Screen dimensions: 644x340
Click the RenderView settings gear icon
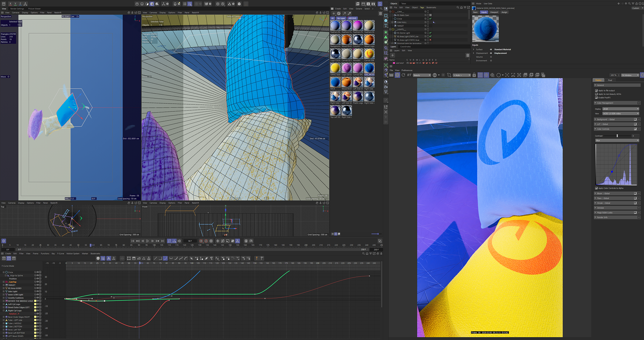pyautogui.click(x=642, y=75)
